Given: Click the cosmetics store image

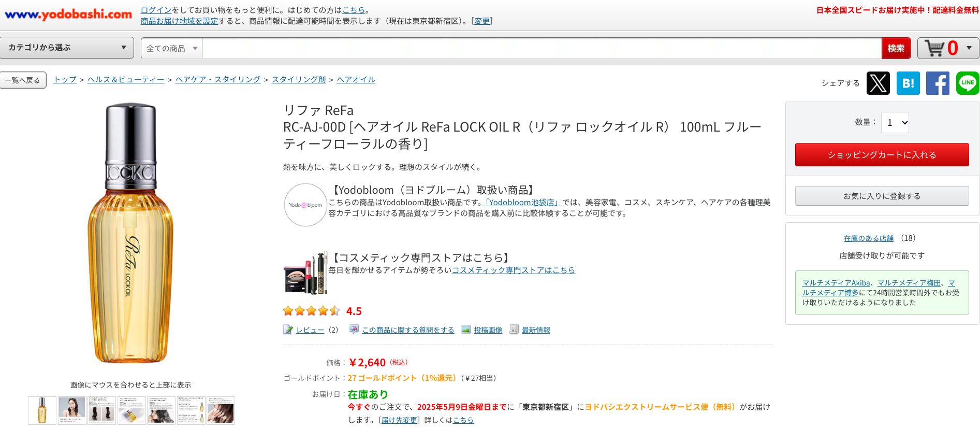Looking at the screenshot, I should [305, 273].
